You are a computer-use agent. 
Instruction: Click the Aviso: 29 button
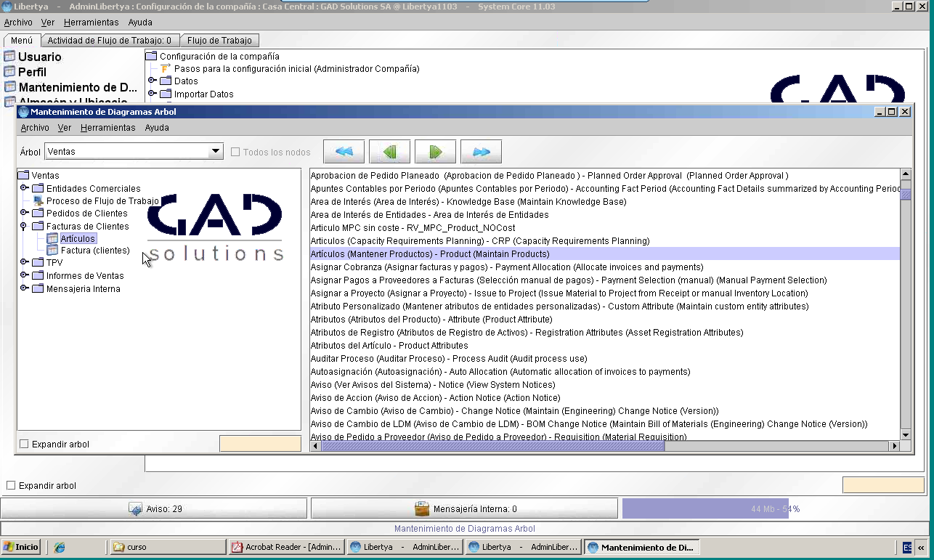[154, 509]
